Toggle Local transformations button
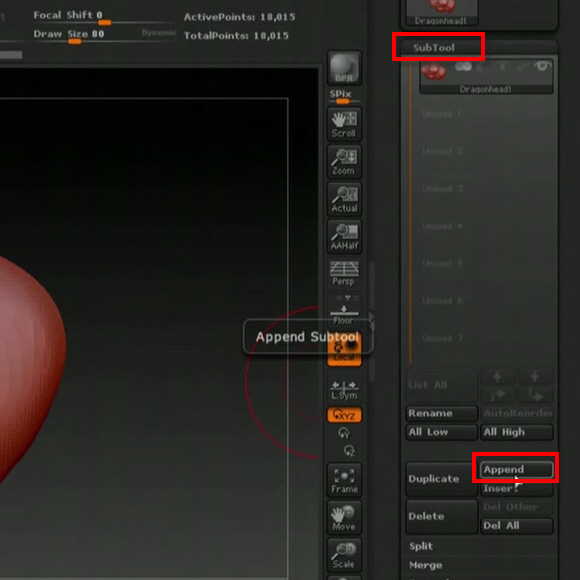Viewport: 580px width, 580px height. (x=344, y=350)
